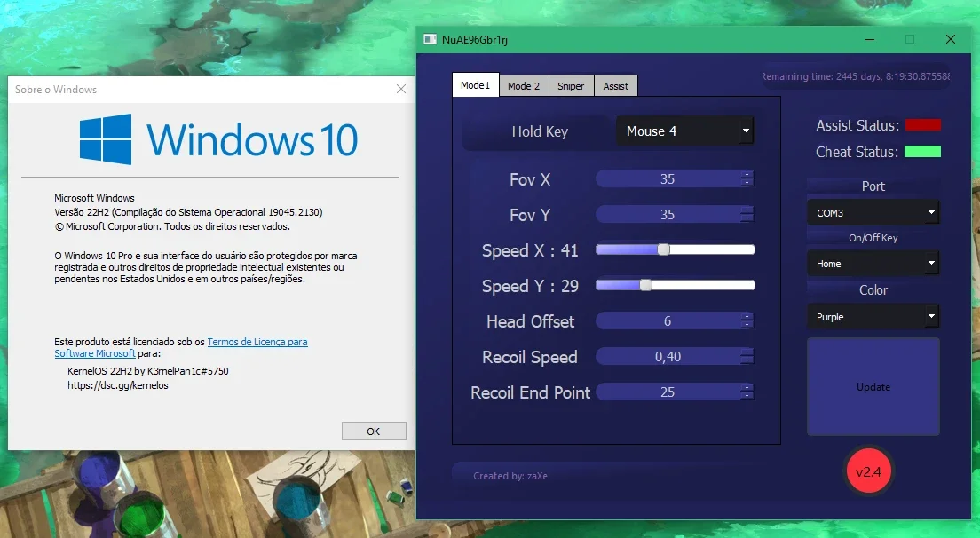
Task: Click the Microsoft Windows text line
Action: (x=94, y=198)
